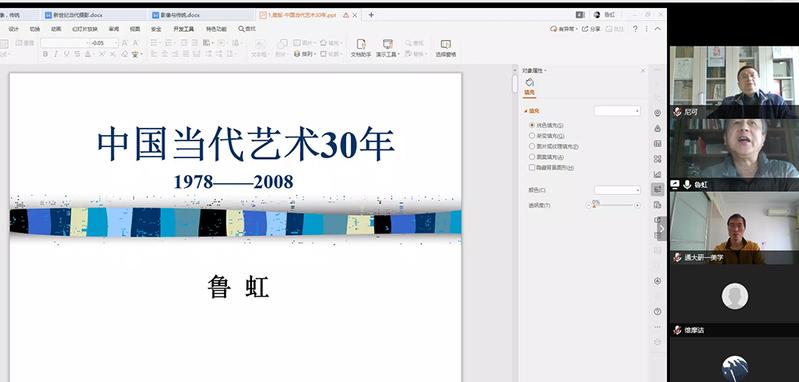The image size is (799, 382).
Task: Click the transparency decrease minus button
Action: coord(589,205)
